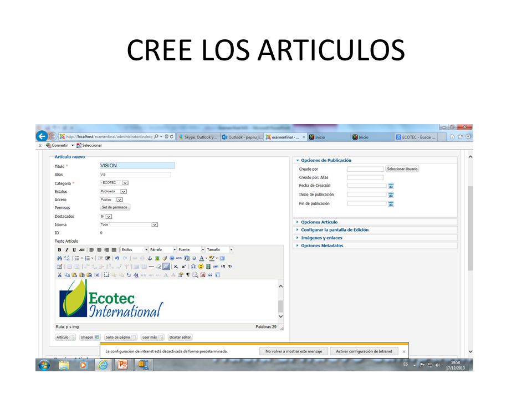Viewport: 532px width, 399px height.
Task: Align text left in editor
Action: click(x=91, y=250)
